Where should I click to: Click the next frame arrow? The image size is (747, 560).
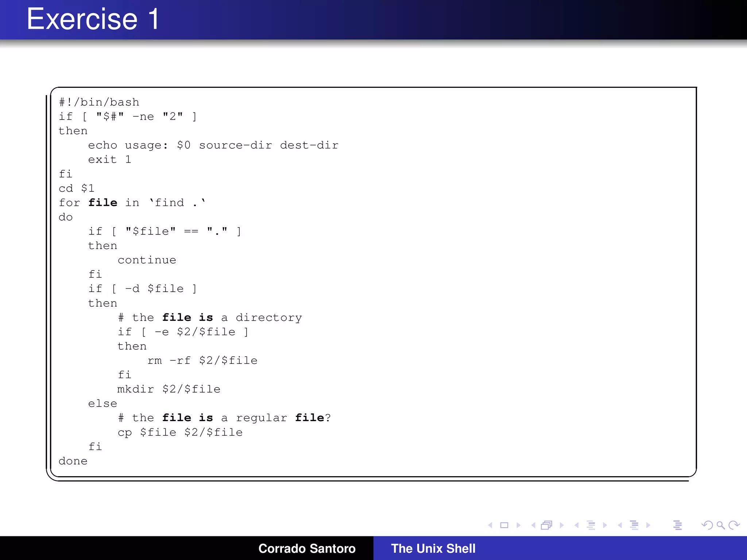pos(562,525)
